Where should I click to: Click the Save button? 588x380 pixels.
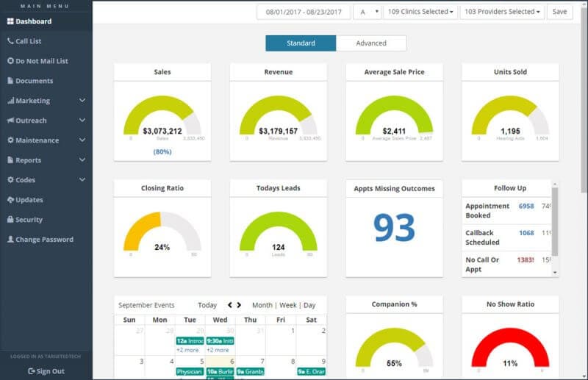559,12
